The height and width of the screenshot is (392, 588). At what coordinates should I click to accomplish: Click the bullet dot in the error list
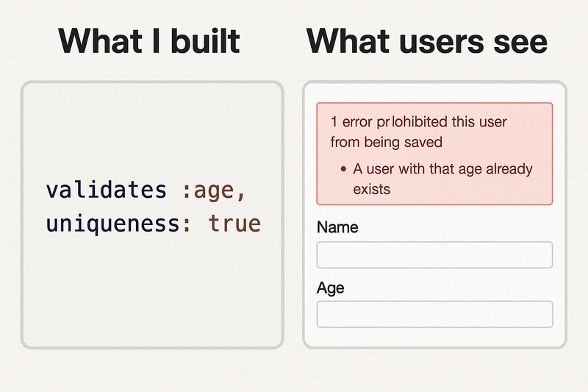(343, 170)
